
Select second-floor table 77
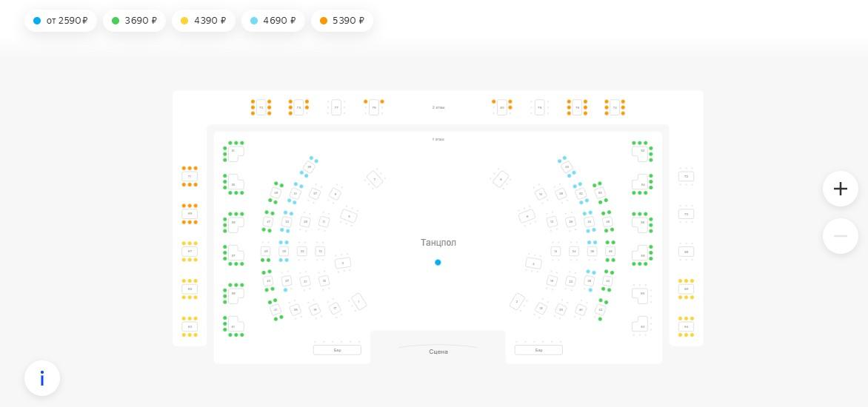click(336, 107)
